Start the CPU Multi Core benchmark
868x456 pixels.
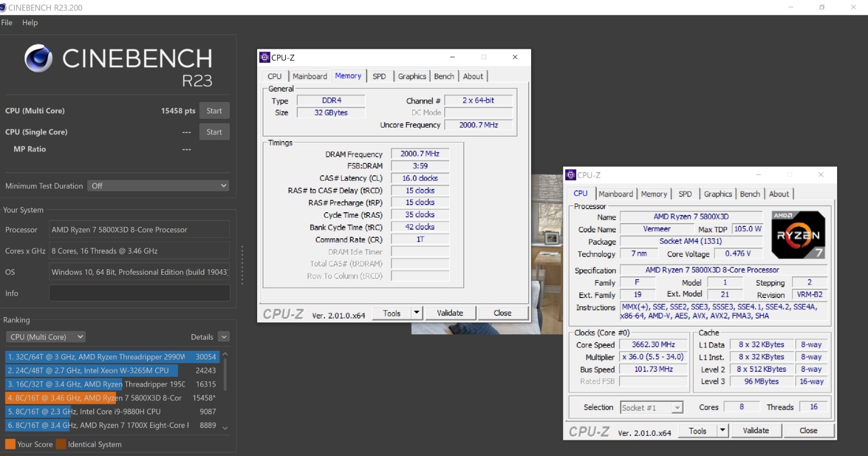click(x=214, y=111)
